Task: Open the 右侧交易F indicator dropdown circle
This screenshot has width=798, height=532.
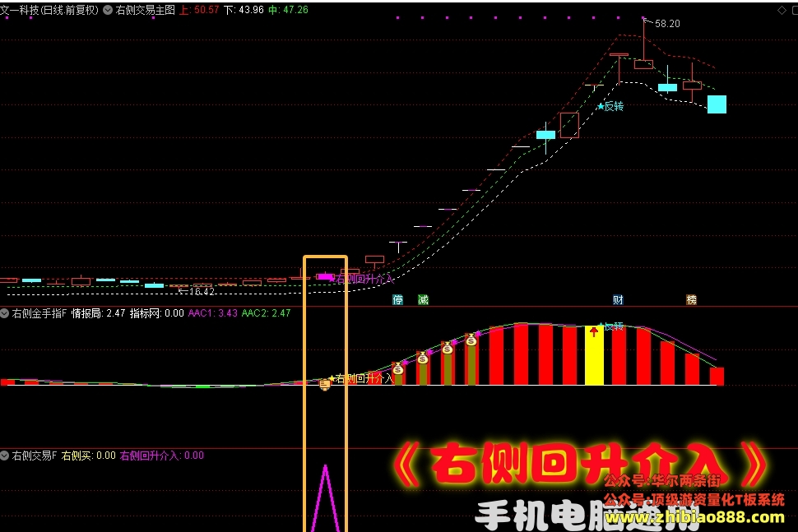Action: coord(5,456)
